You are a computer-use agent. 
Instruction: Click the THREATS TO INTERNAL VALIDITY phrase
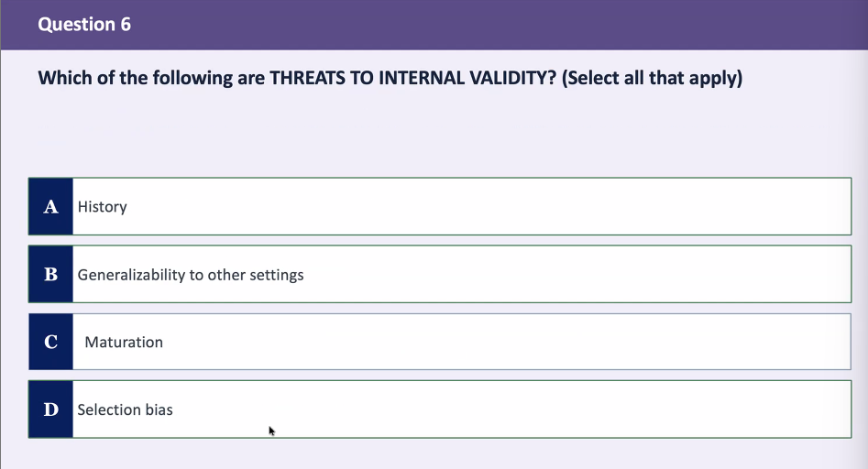(412, 78)
